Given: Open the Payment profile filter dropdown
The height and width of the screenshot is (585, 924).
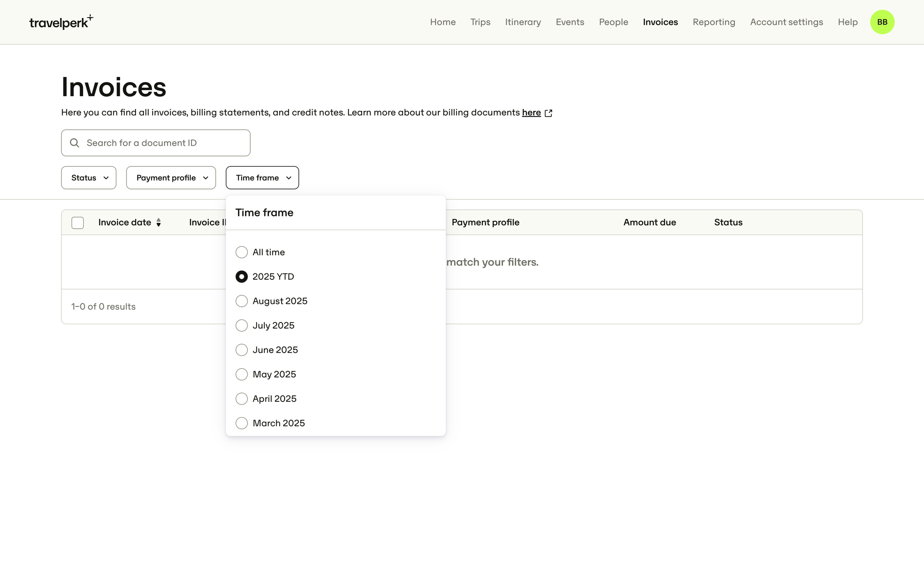Looking at the screenshot, I should tap(171, 178).
